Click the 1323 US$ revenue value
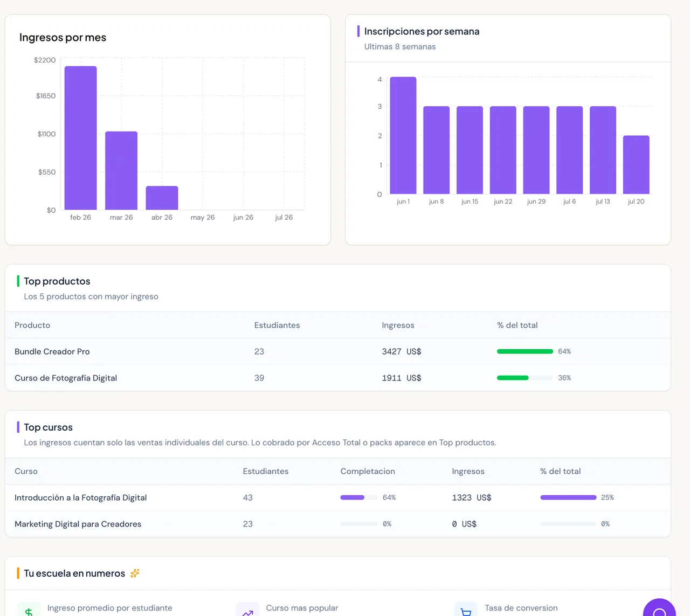 [472, 497]
